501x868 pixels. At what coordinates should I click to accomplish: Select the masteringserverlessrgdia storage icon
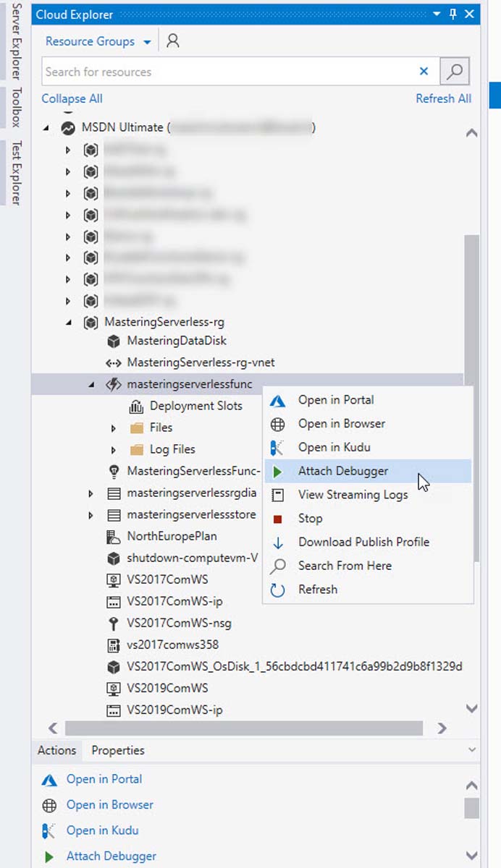coord(113,494)
